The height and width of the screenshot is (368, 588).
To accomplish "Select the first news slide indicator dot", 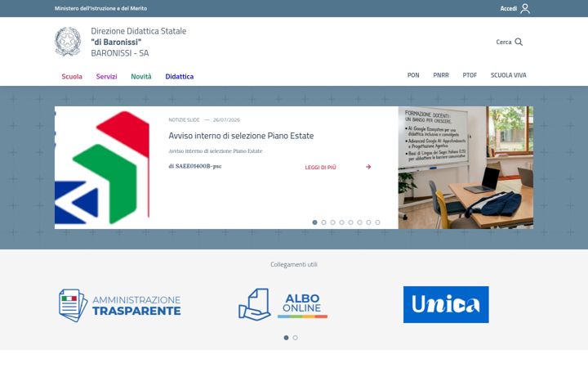I will (x=314, y=222).
